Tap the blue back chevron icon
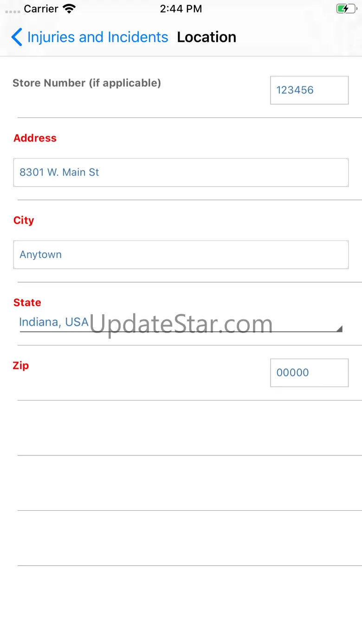The height and width of the screenshot is (644, 362). 16,37
